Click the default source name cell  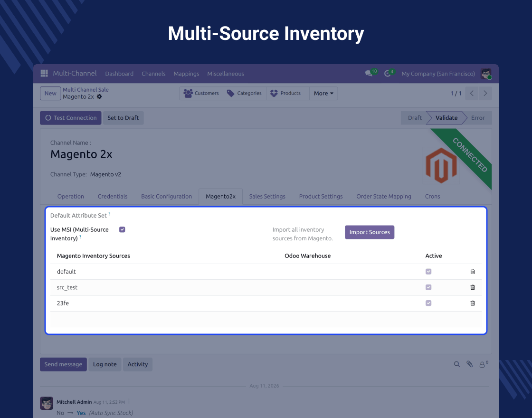66,271
